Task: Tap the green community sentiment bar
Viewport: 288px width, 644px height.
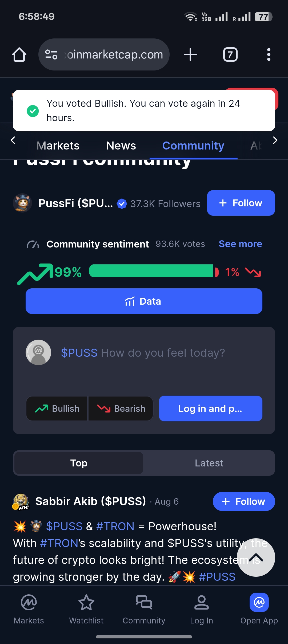Action: pos(151,271)
